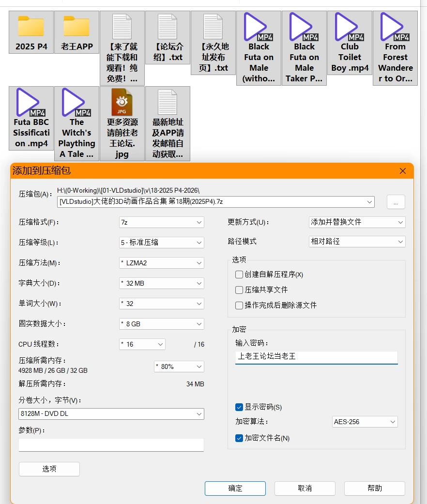Select the 【来了就能下载和观看!纯免费! text file
This screenshot has height=504, width=427.
122,48
